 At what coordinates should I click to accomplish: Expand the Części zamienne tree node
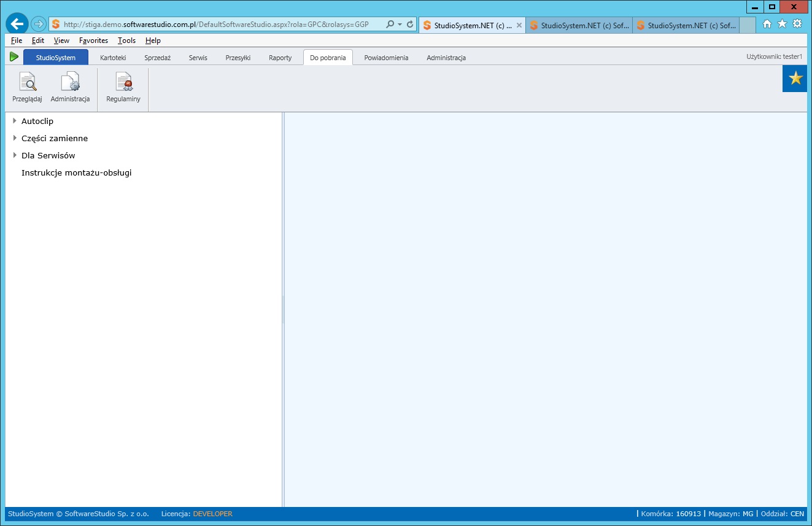point(15,138)
